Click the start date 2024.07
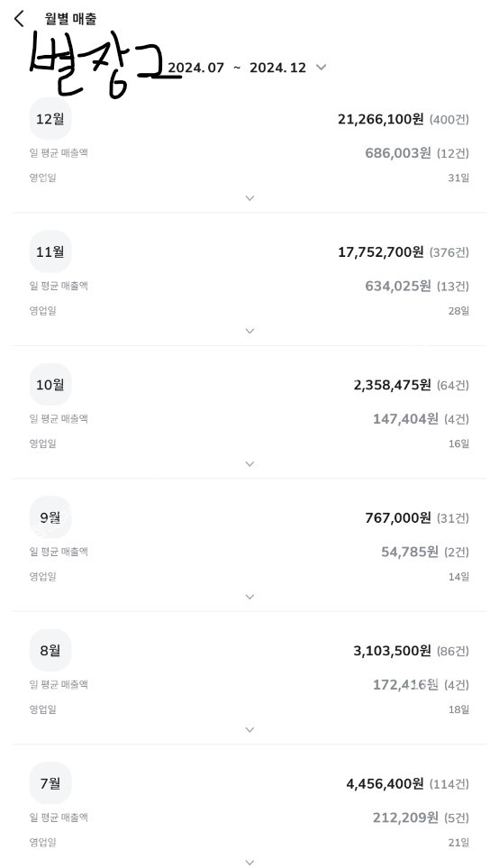This screenshot has width=499, height=868. click(195, 68)
